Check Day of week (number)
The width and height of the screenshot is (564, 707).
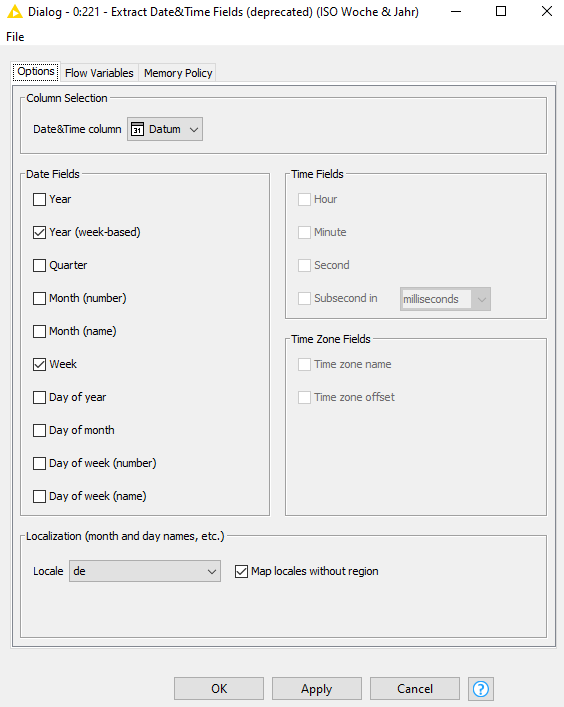click(x=40, y=464)
